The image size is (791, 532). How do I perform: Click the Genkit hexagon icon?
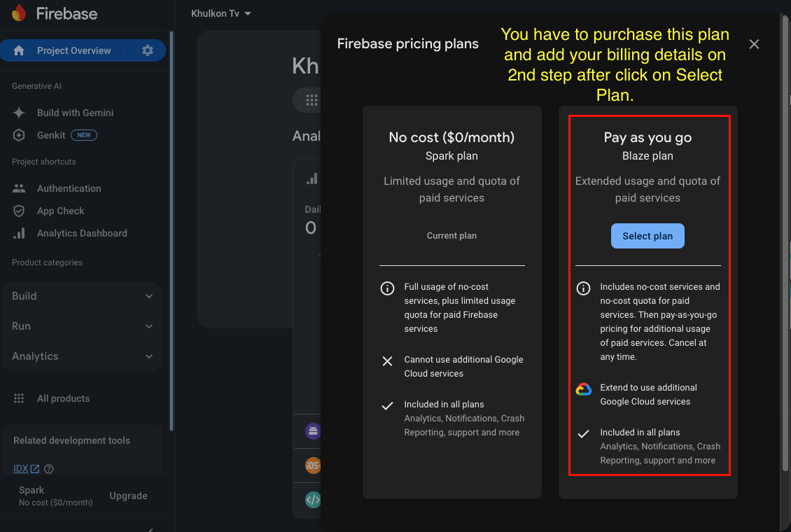tap(19, 135)
